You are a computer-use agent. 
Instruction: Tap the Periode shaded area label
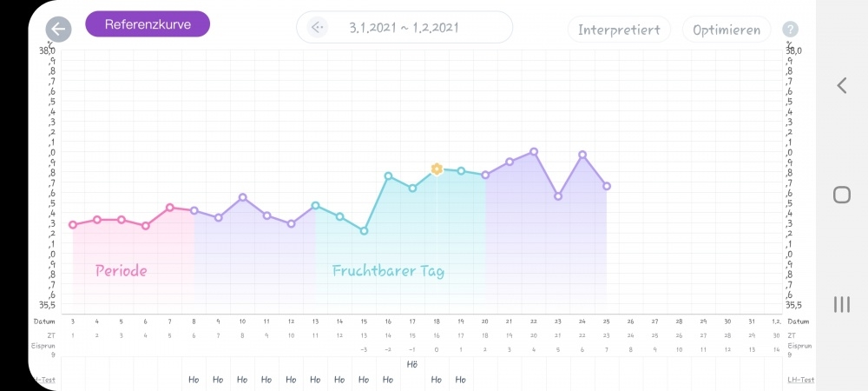click(x=122, y=270)
